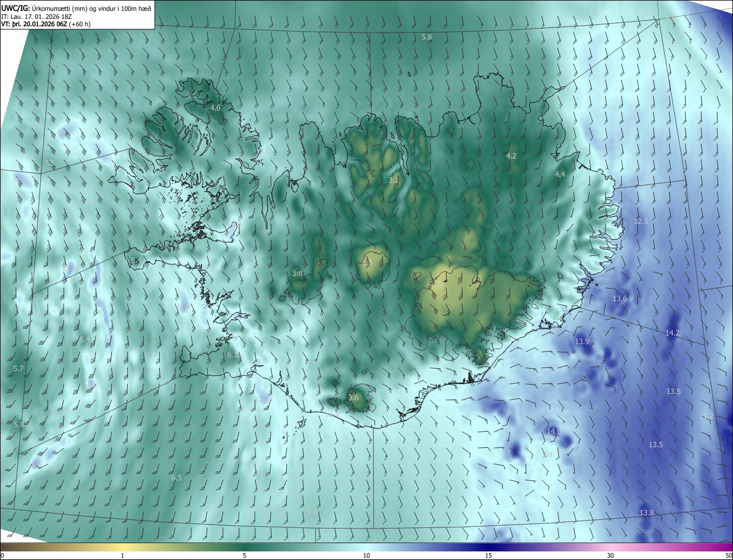The width and height of the screenshot is (733, 560).
Task: Click the 13.9 value label on the map
Action: coord(582,341)
